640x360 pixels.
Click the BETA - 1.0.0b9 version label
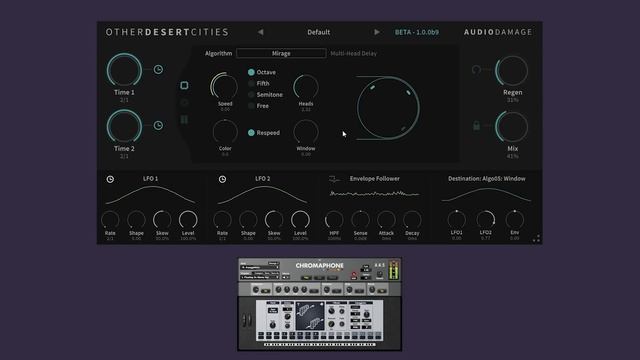pyautogui.click(x=417, y=32)
